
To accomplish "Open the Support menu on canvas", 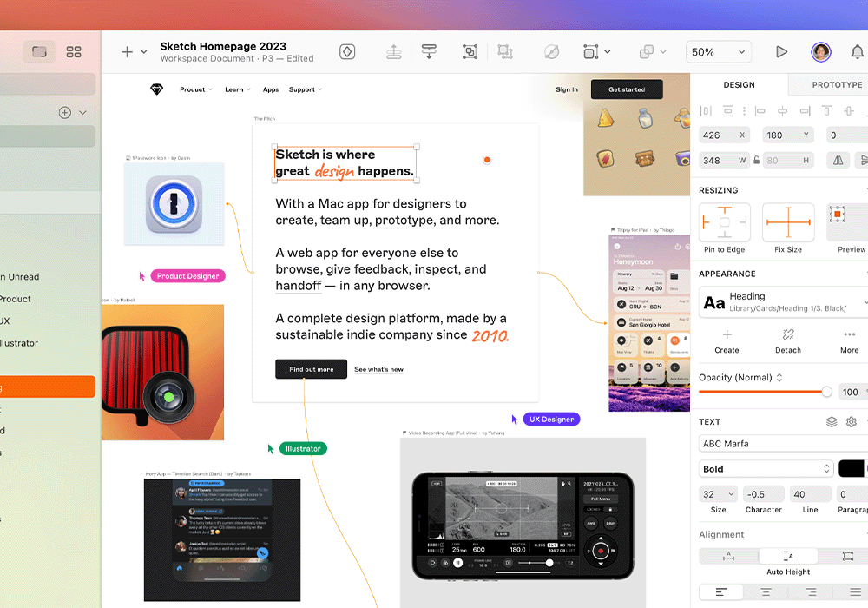I will 305,89.
